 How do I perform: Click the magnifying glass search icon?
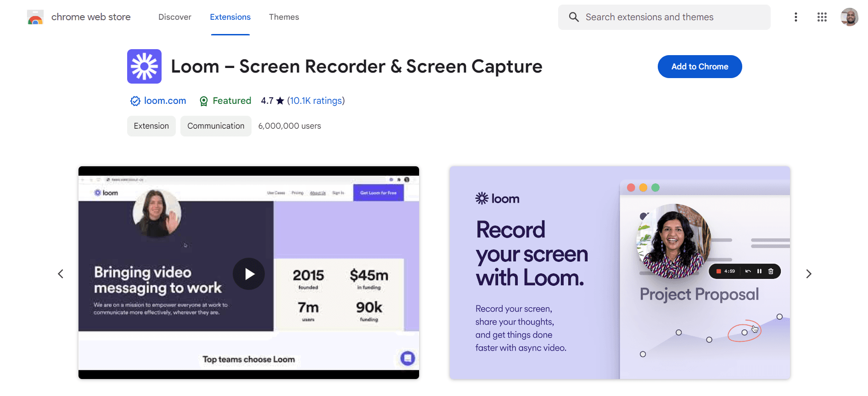(x=573, y=17)
